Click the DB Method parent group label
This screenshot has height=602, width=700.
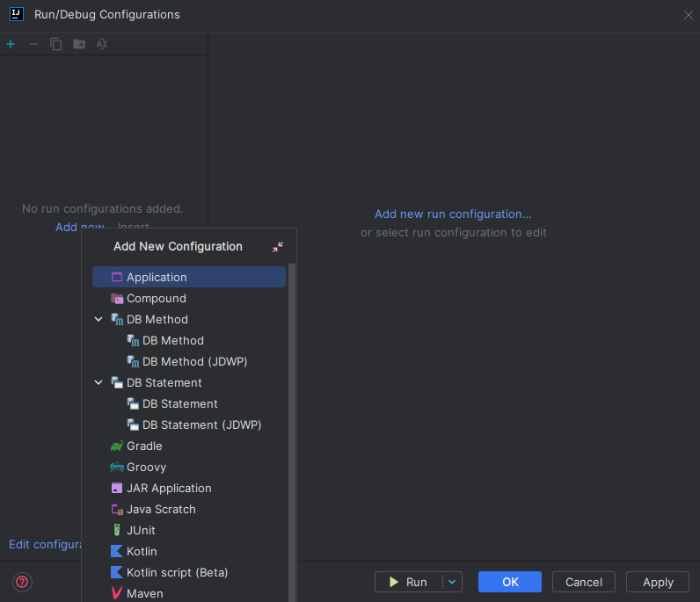pos(157,320)
